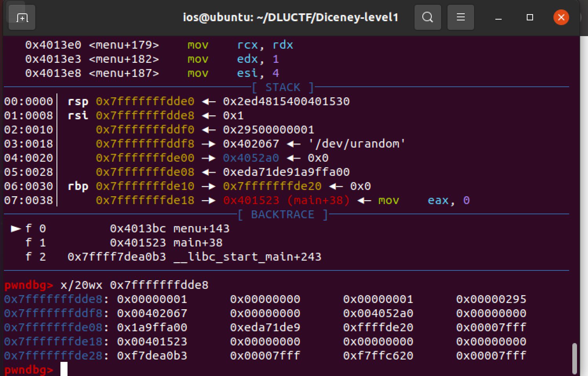Click the pwndbg prompt cursor

64,369
